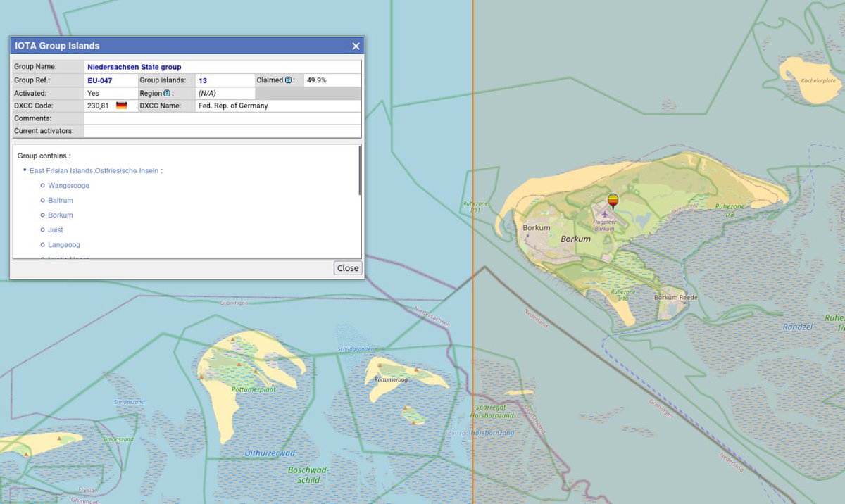Screen dimensions: 845x504
Task: Select Langeoog in the island list
Action: pos(64,245)
